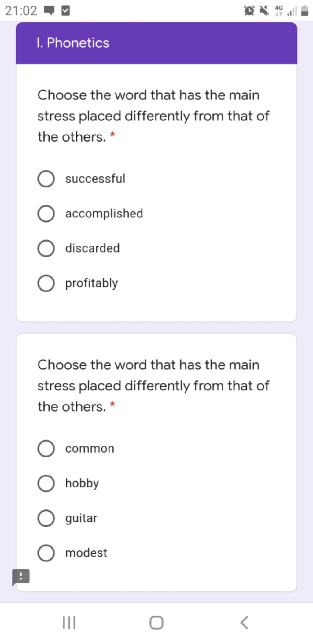Tap the battery status icon
Viewport: 313px width, 644px height.
point(304,11)
